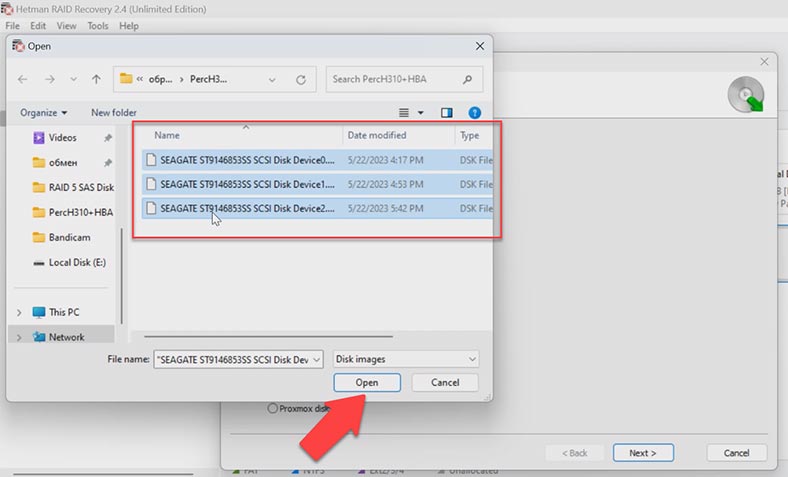
Task: Expand the address path dropdown
Action: point(272,80)
